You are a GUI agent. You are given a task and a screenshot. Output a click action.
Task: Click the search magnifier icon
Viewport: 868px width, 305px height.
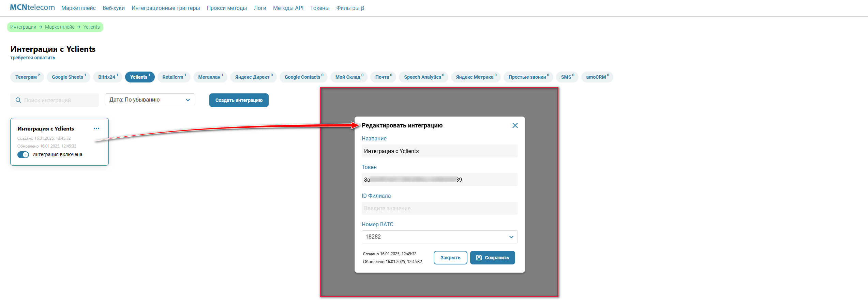click(x=18, y=100)
